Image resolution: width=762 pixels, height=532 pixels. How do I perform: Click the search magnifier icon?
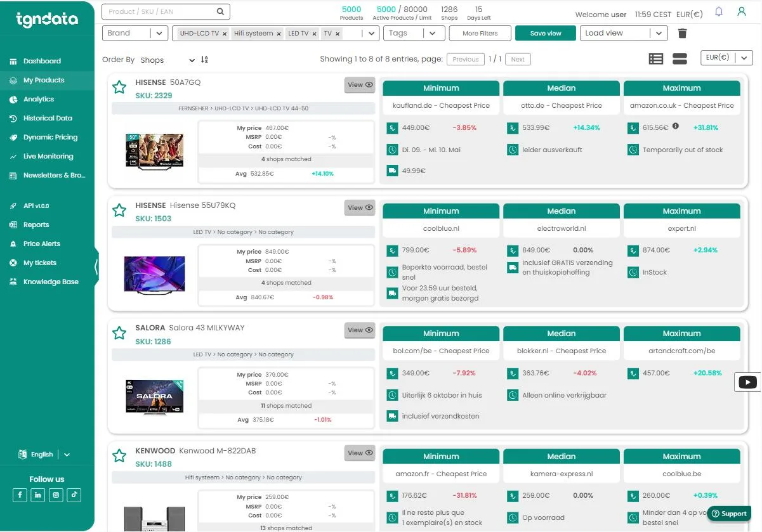tap(220, 11)
